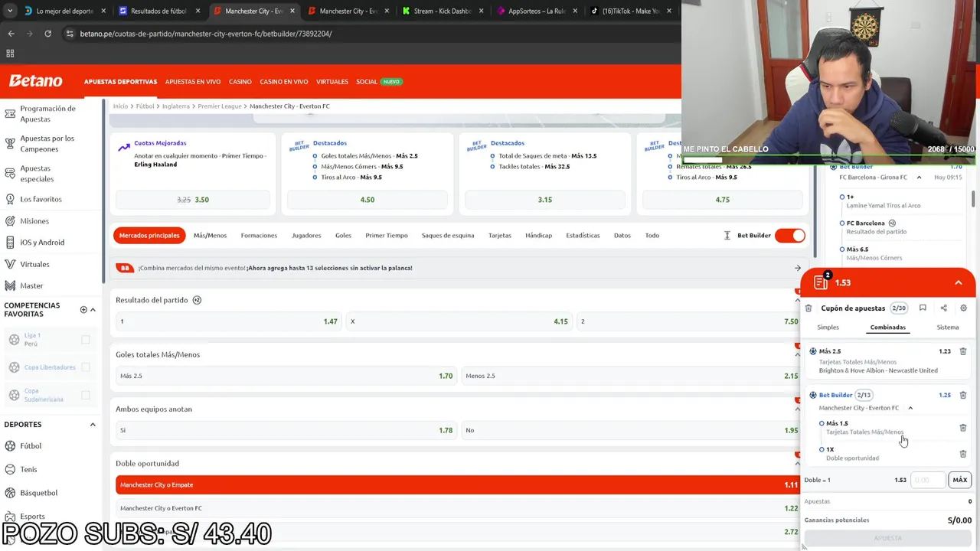Click the Los favoritos star icon
Screen dimensions: 980x551
point(10,199)
